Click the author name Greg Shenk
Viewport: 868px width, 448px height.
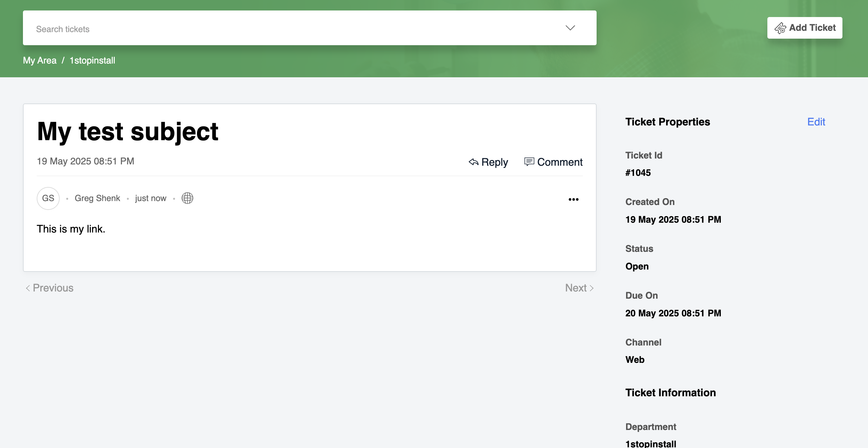click(97, 198)
